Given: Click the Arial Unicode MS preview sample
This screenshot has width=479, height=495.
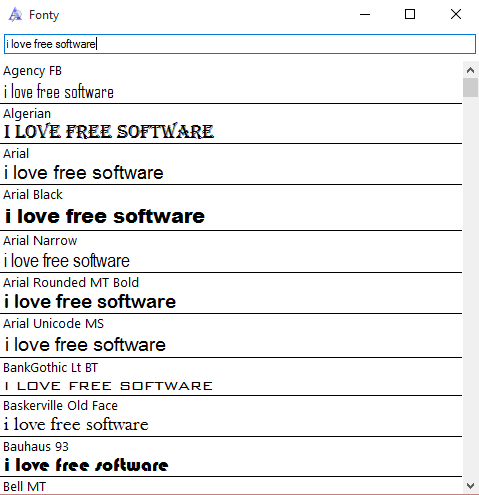Looking at the screenshot, I should pyautogui.click(x=85, y=345).
